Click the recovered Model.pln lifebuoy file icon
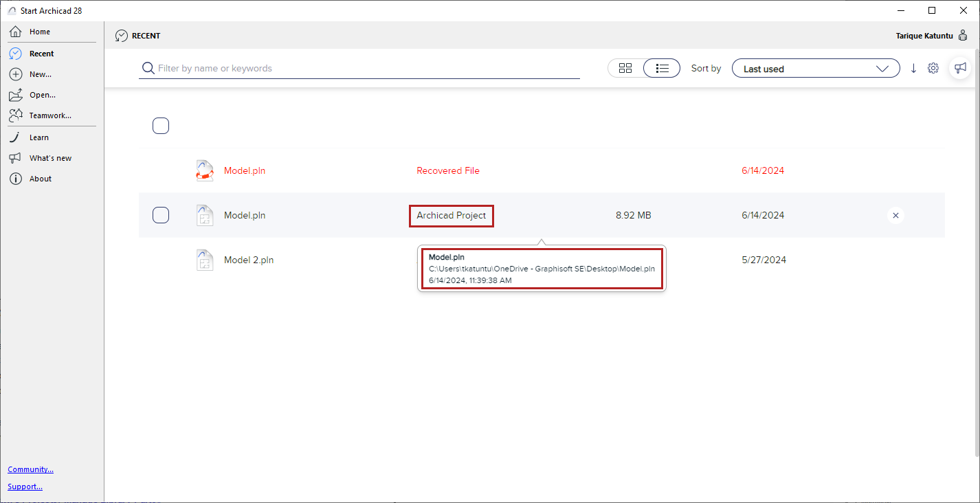 tap(205, 170)
